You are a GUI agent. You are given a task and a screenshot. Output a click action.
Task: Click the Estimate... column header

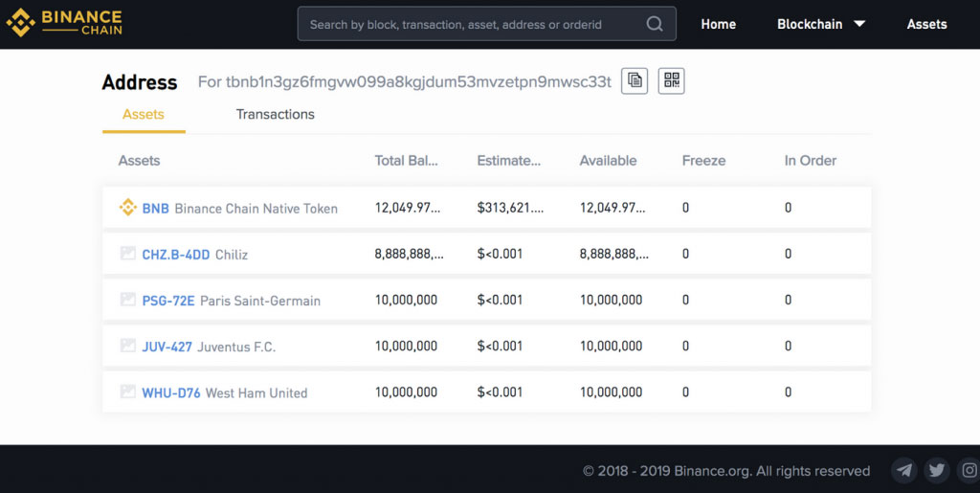[x=509, y=161]
